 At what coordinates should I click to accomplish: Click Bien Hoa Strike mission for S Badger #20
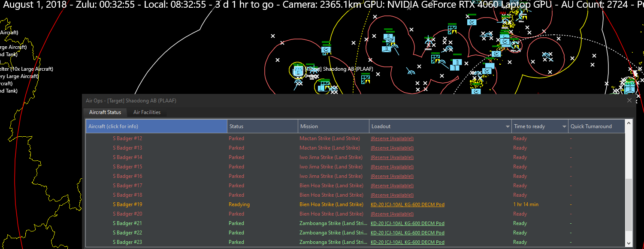pos(331,214)
